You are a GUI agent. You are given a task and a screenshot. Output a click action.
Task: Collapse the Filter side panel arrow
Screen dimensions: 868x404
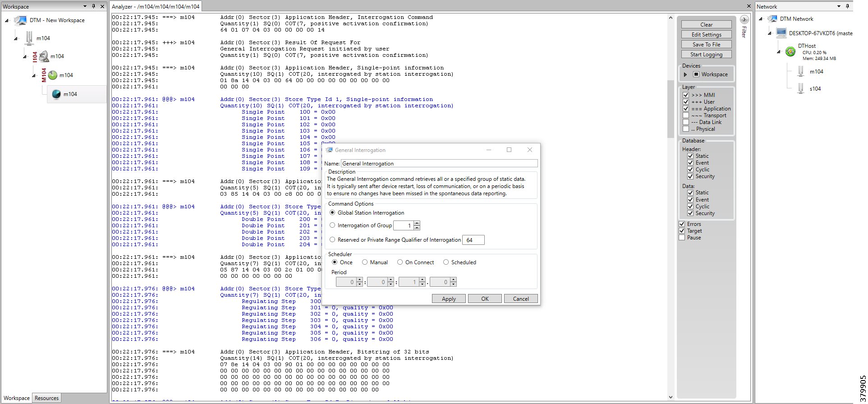pos(744,19)
